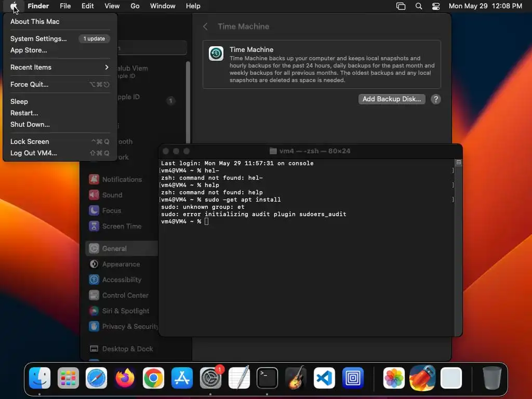This screenshot has width=532, height=399.
Task: Open the blank white Dock item
Action: (x=451, y=378)
